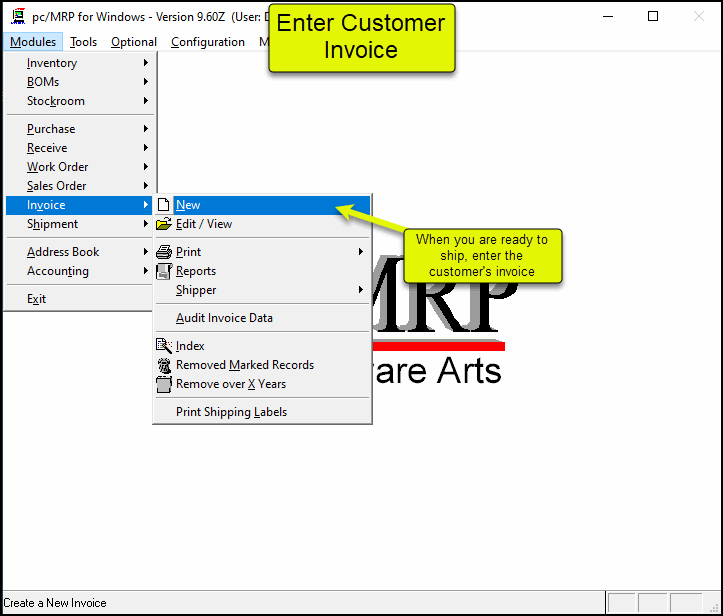Select Work Order menu entry
The image size is (723, 616).
click(x=79, y=166)
